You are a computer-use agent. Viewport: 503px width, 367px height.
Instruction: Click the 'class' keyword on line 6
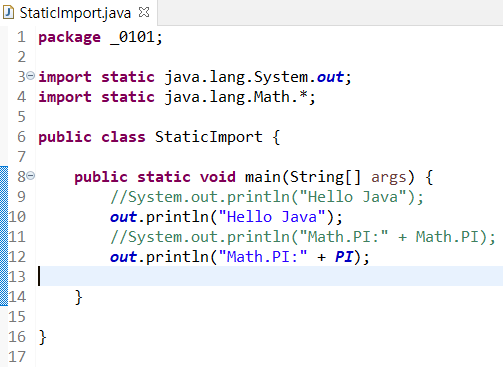pos(123,137)
